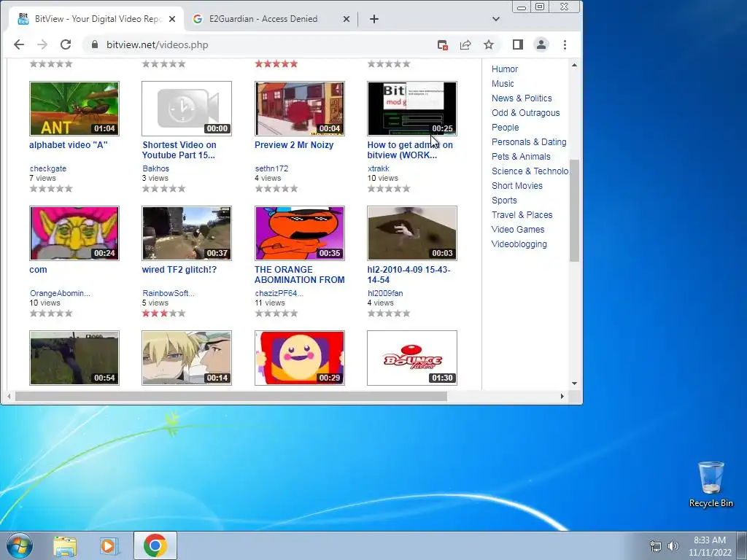Reload the bitview page
This screenshot has width=747, height=560.
pyautogui.click(x=66, y=44)
